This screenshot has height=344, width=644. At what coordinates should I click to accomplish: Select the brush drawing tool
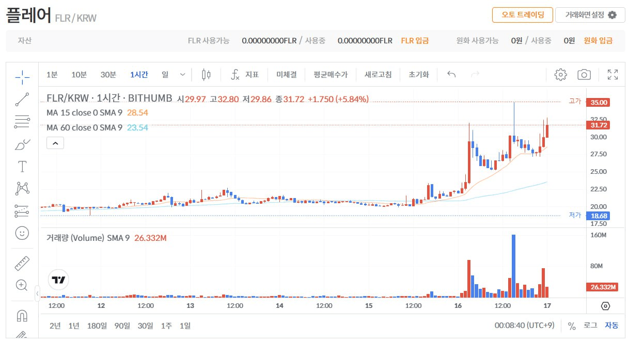(22, 144)
